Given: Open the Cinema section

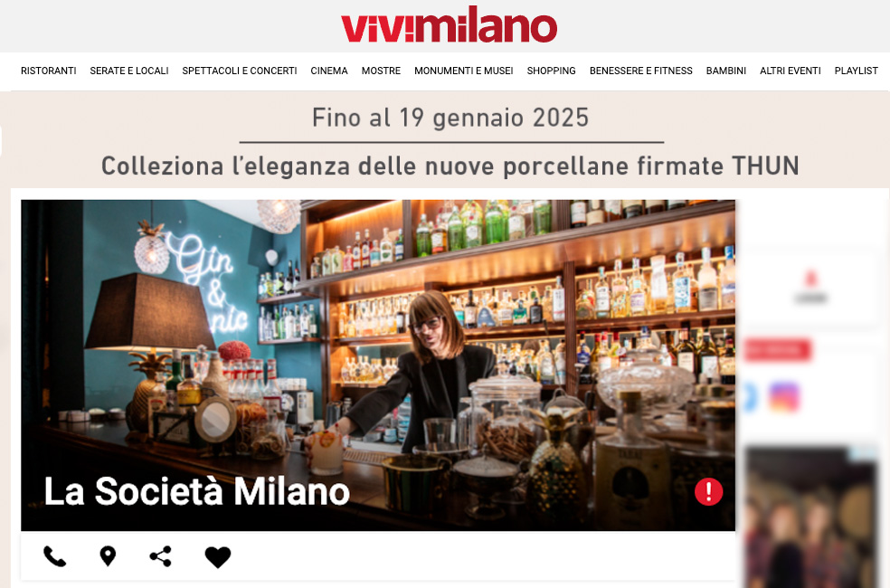Looking at the screenshot, I should (x=329, y=71).
